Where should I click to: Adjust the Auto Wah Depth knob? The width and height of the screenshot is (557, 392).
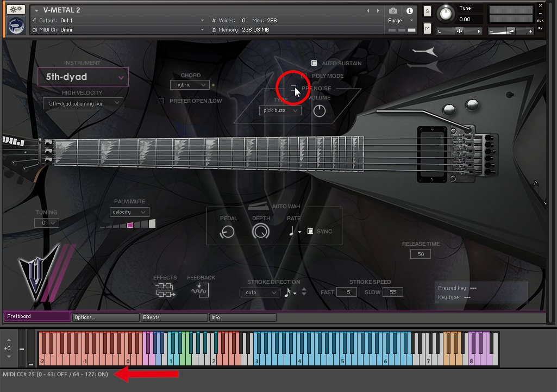coord(261,232)
